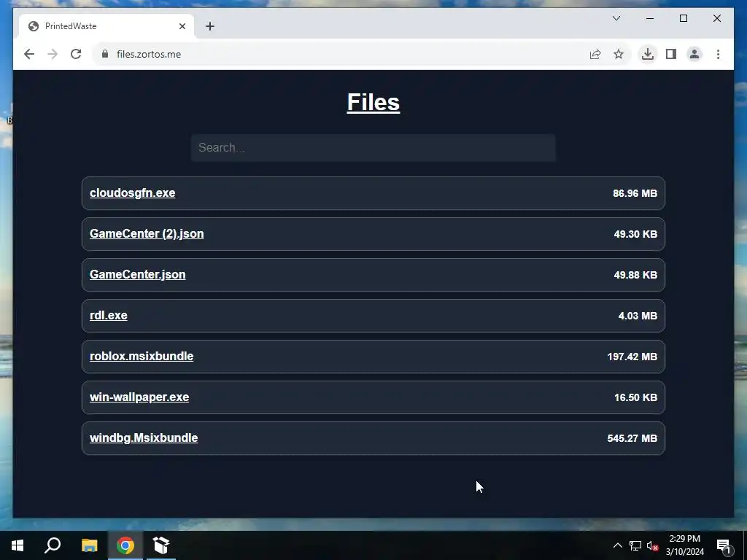This screenshot has height=560, width=747.
Task: Open GameCenter.json link
Action: (x=138, y=275)
